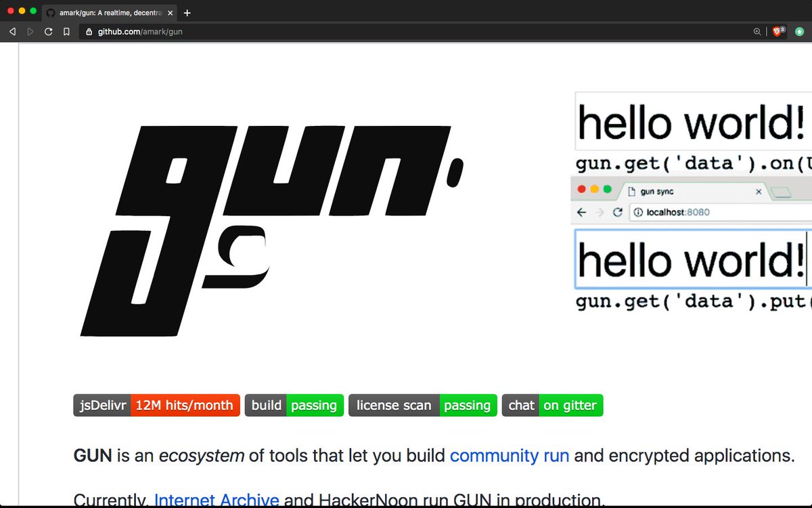Close the amark/gun tab
Screen dimensions: 812x508
coord(171,13)
